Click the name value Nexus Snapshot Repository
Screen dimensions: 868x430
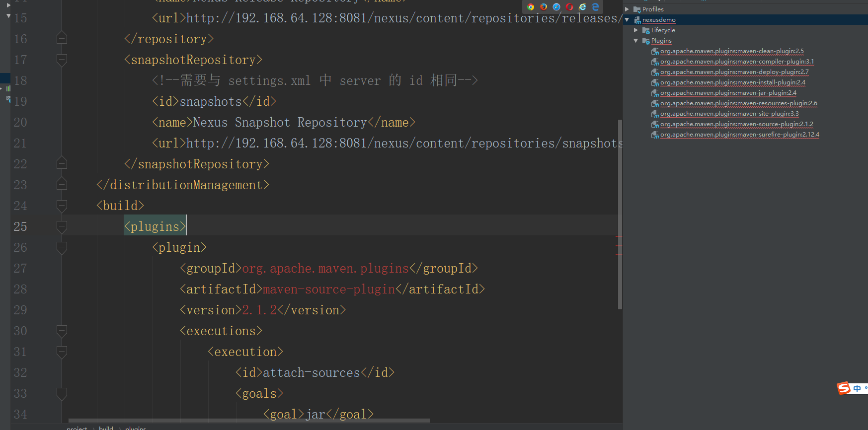280,122
